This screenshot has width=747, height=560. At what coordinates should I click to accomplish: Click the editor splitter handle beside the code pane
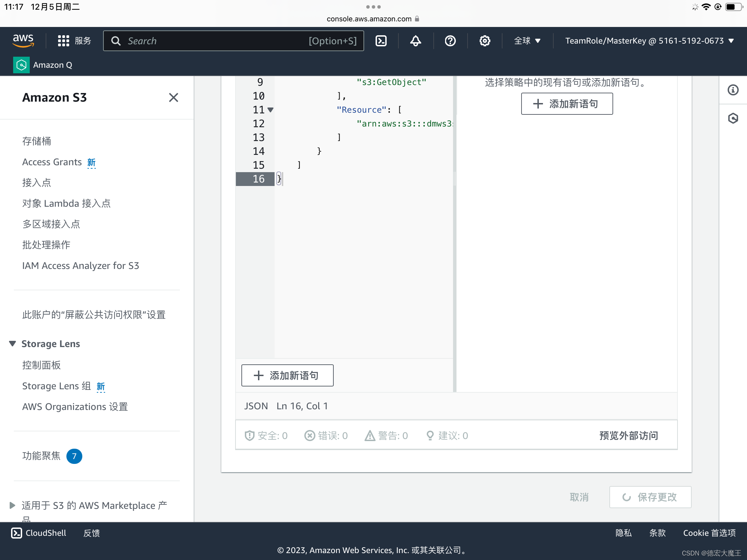coord(455,179)
